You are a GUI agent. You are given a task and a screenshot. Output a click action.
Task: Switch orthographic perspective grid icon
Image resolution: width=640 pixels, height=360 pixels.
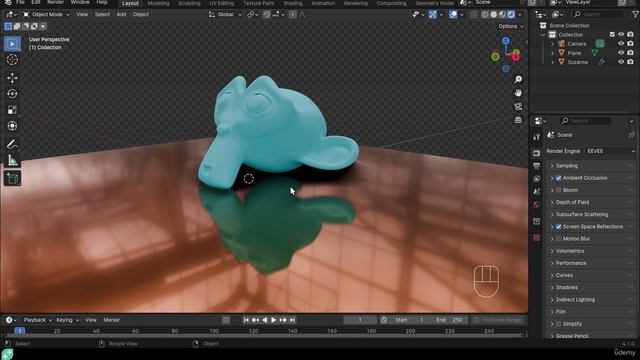(x=518, y=120)
